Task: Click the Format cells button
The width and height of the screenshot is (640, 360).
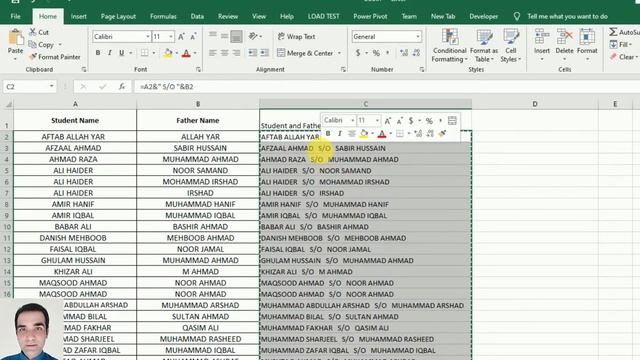Action: click(x=587, y=45)
